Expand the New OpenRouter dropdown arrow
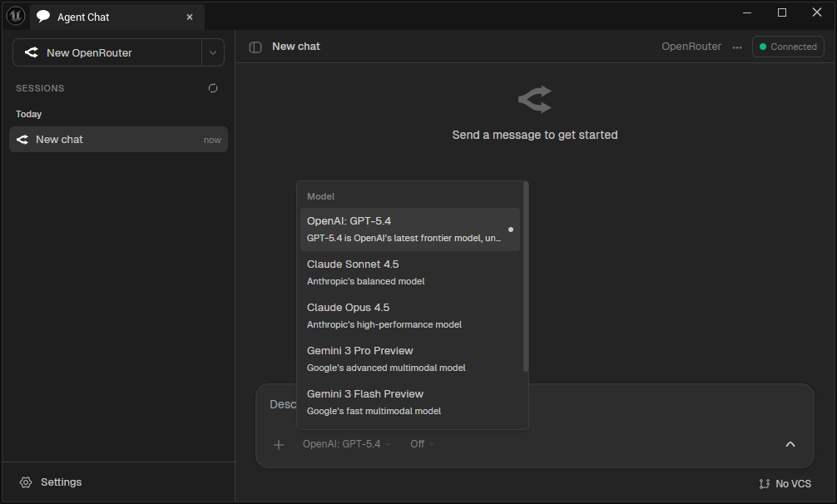The height and width of the screenshot is (504, 837). [213, 52]
